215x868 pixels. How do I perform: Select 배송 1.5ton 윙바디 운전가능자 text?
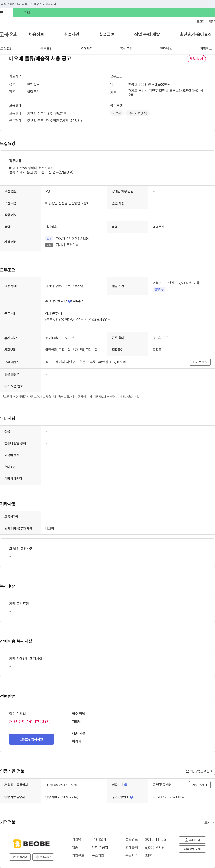(31, 168)
